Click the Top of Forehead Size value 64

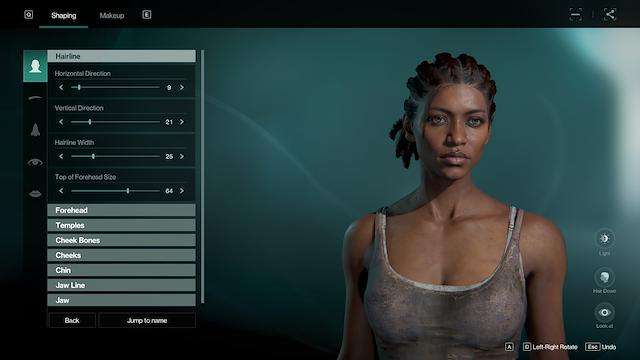click(169, 191)
